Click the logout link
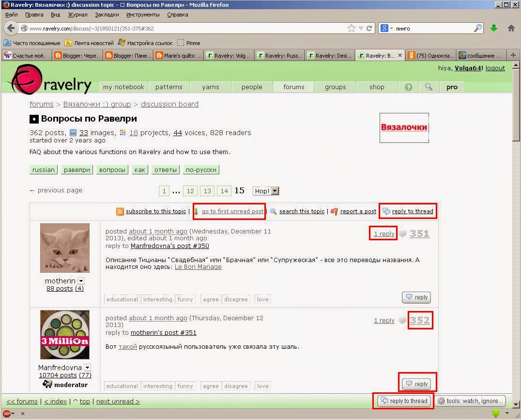521x420 pixels. [495, 68]
